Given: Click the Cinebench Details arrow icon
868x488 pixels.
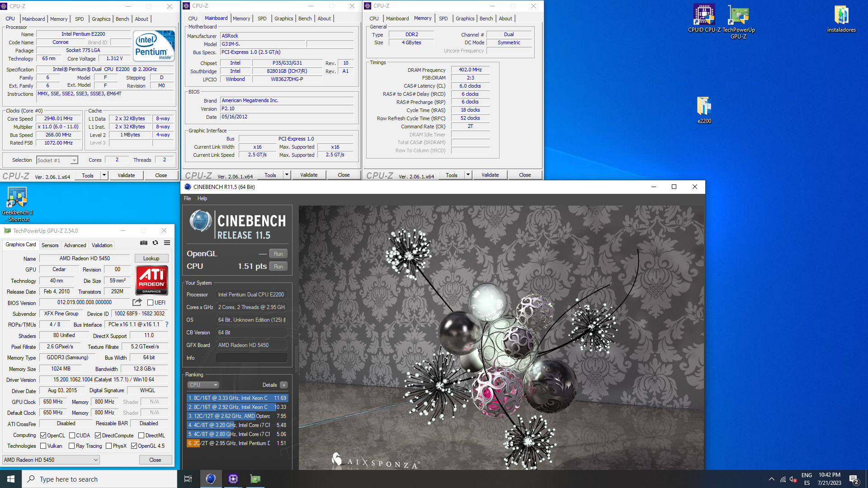Looking at the screenshot, I should [x=284, y=385].
